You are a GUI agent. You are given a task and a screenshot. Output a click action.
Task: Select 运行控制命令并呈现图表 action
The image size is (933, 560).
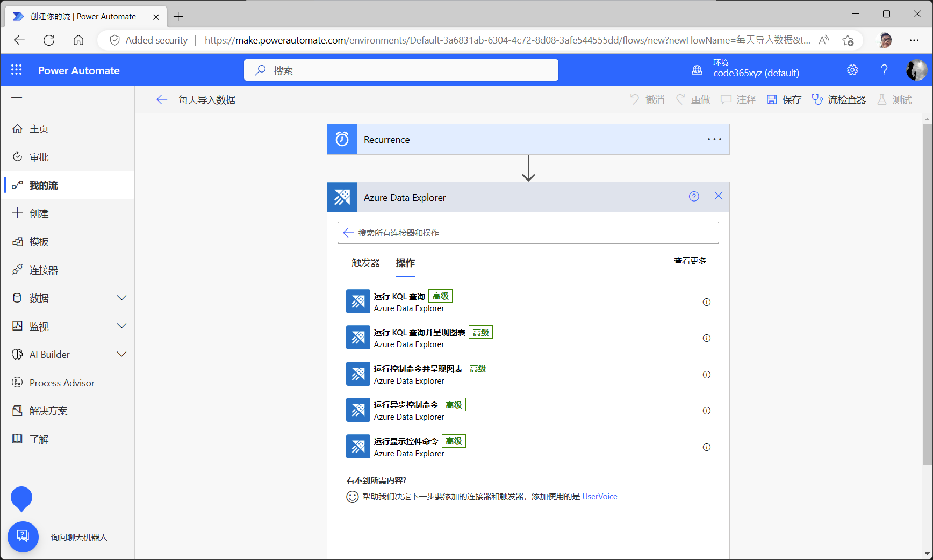(x=528, y=375)
